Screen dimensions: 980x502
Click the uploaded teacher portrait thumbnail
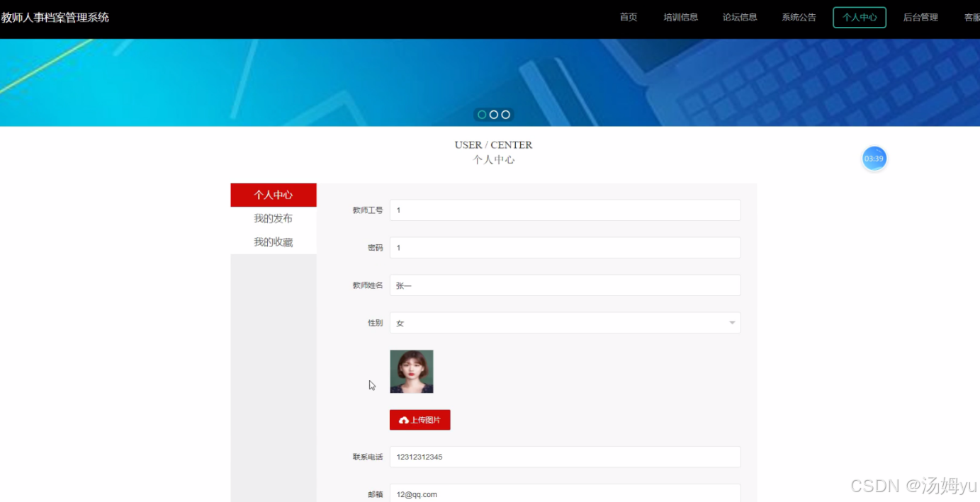point(412,372)
